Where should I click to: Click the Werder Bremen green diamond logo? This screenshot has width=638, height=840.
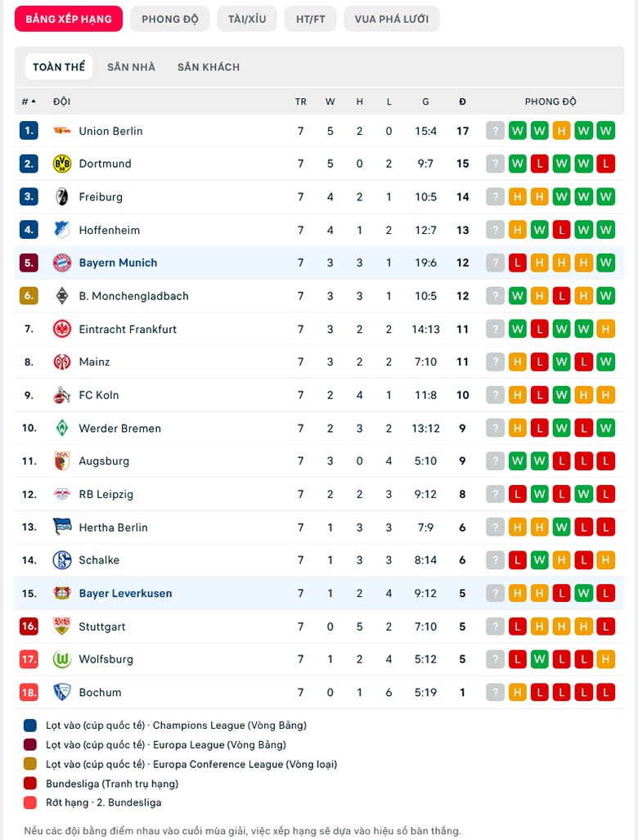[x=62, y=428]
